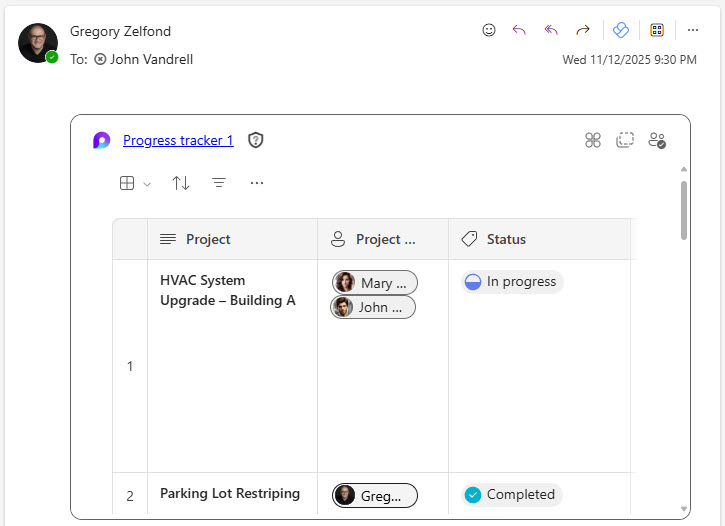
Task: Open the filter option in tracker toolbar
Action: (219, 183)
